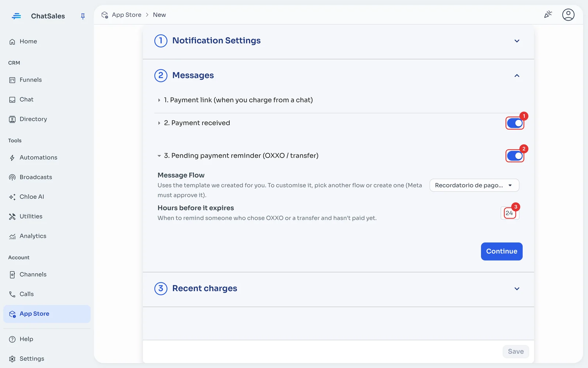
Task: Expand the Notification Settings chevron
Action: coord(517,41)
